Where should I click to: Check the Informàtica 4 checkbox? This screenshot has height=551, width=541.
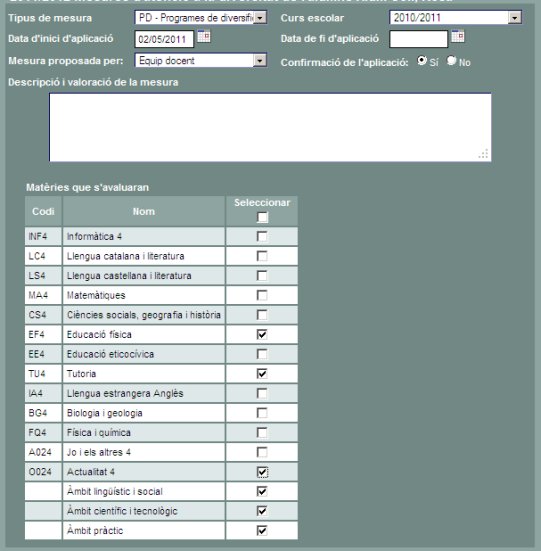pos(262,236)
